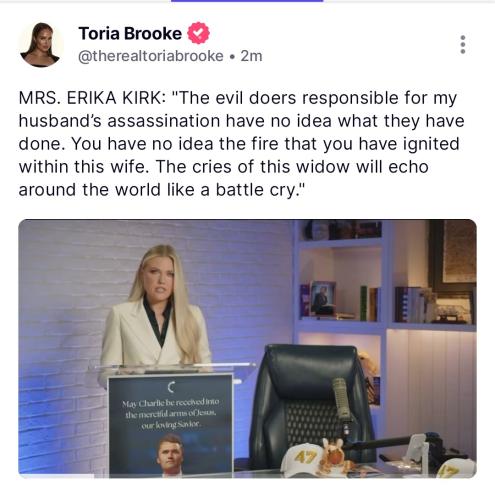Tap the post text starting "MRS. ERIKA KIRK"
This screenshot has height=500, width=495.
[241, 144]
